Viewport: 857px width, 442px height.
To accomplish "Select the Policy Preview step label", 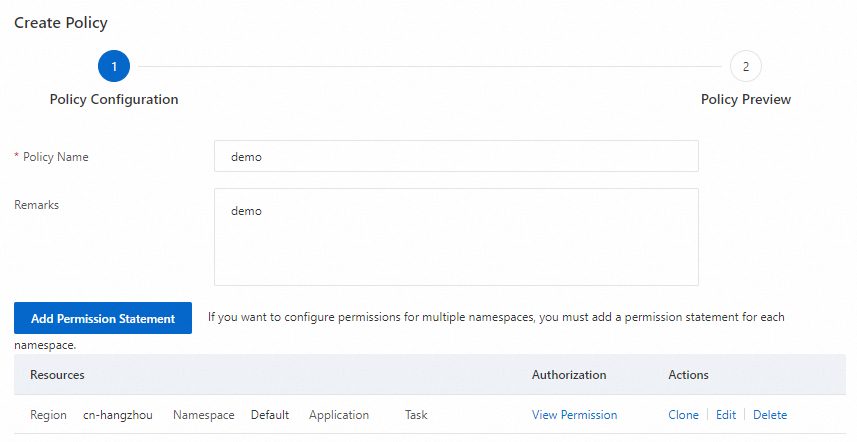I will pyautogui.click(x=746, y=100).
